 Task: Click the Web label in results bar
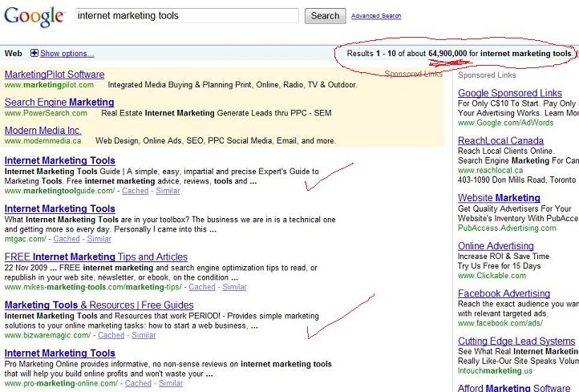[x=14, y=54]
